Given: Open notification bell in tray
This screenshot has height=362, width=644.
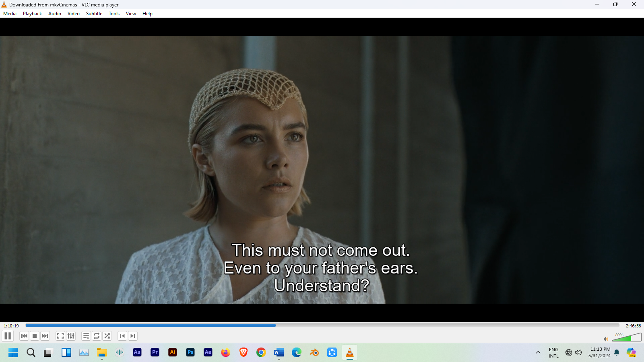Looking at the screenshot, I should (617, 353).
